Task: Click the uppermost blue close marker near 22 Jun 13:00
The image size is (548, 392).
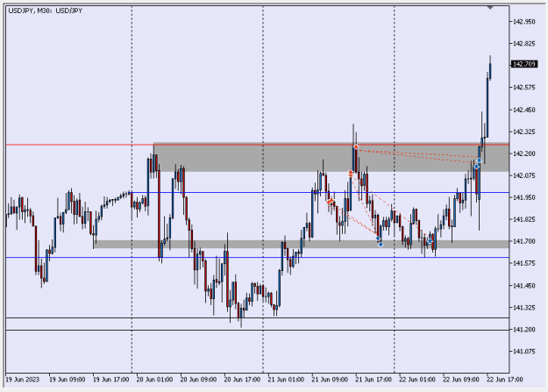Action: point(479,160)
